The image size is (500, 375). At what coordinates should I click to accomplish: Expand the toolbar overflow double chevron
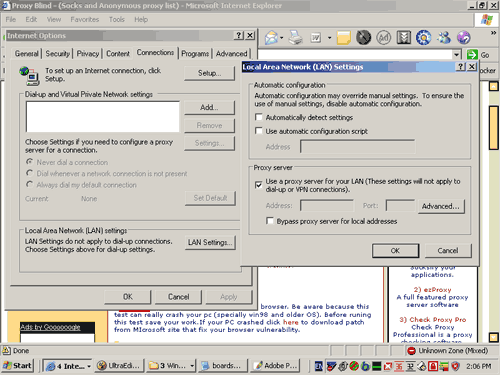point(493,33)
